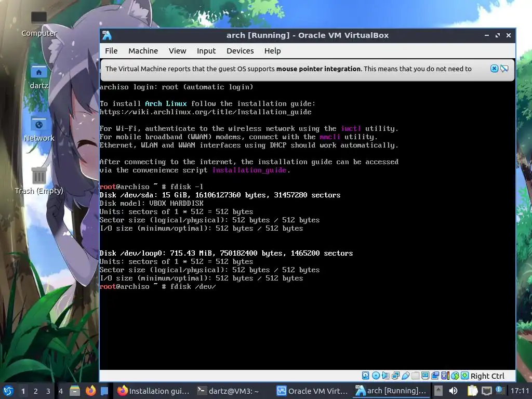Click the 'fdisk -l' command line
Viewport: 532px width, 399px height.
[151, 187]
